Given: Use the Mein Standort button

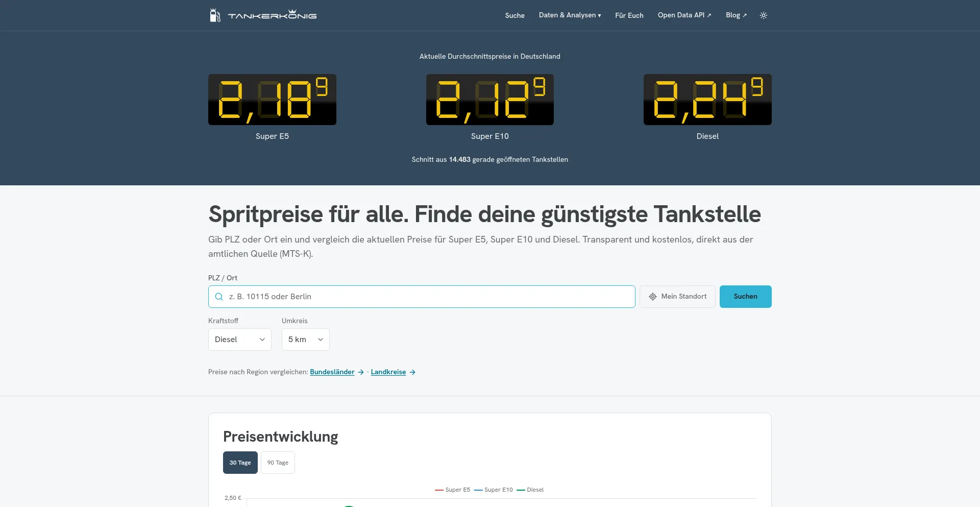Looking at the screenshot, I should [677, 297].
